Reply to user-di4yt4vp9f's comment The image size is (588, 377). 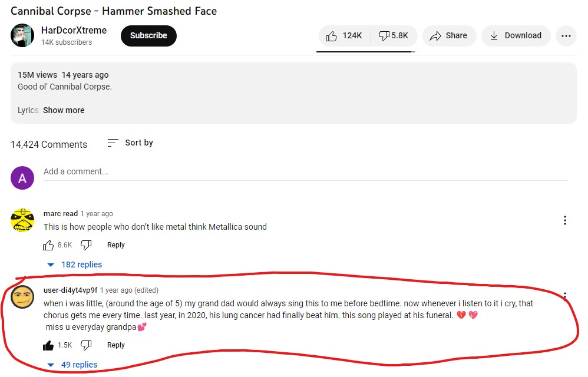pos(116,345)
